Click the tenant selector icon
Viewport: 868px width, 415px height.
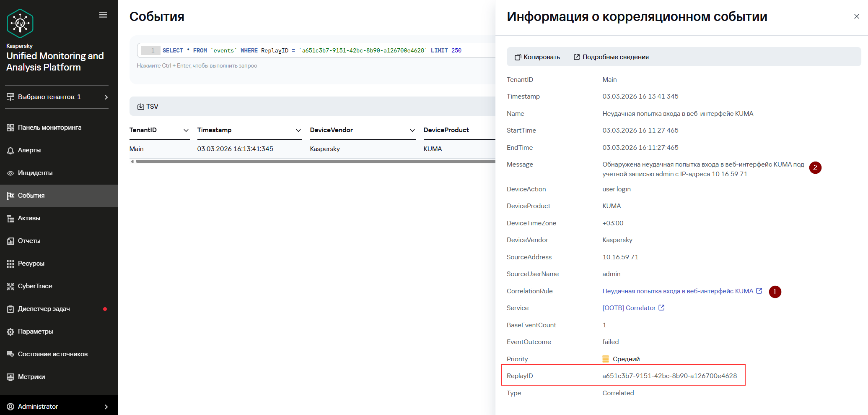tap(10, 97)
